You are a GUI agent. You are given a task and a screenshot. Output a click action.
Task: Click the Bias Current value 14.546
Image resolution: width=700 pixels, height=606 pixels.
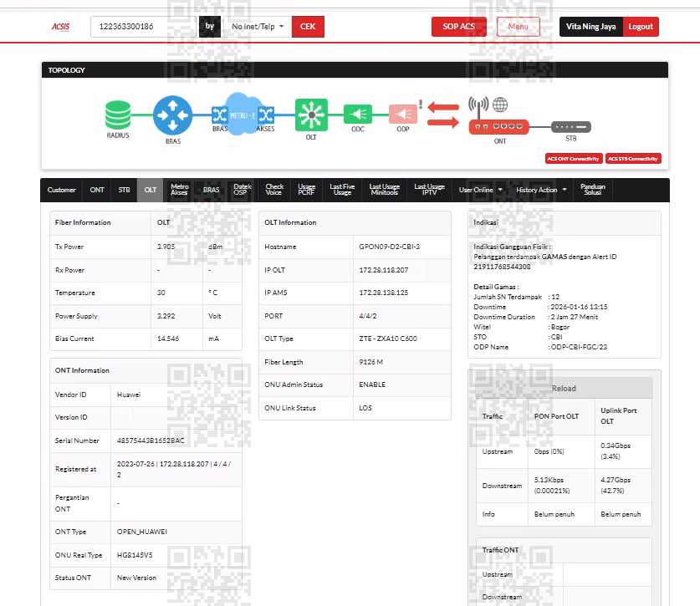pos(168,339)
